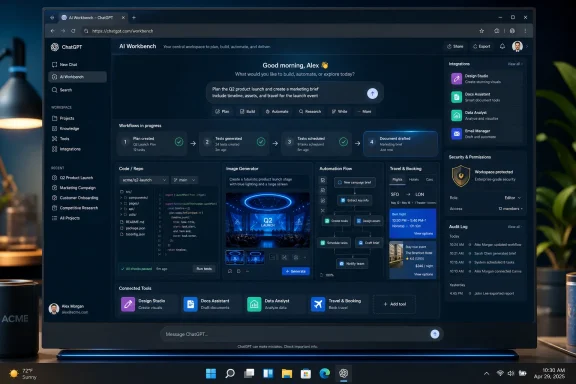Screen dimensions: 576x384
Task: Start a New Chat from sidebar
Action: pos(65,65)
